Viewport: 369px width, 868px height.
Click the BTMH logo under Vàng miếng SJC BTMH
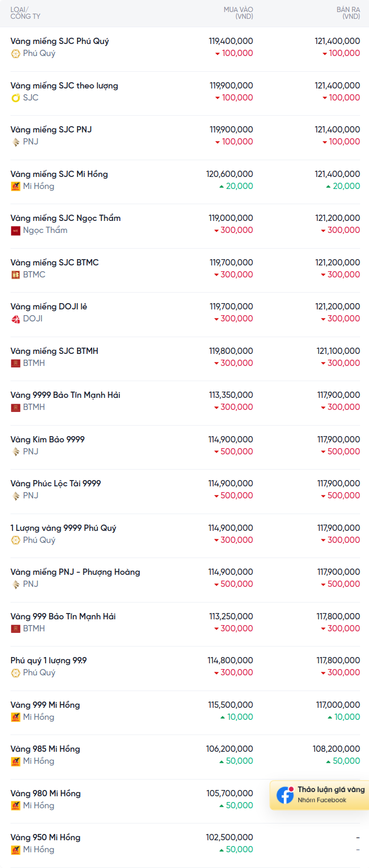coord(16,363)
